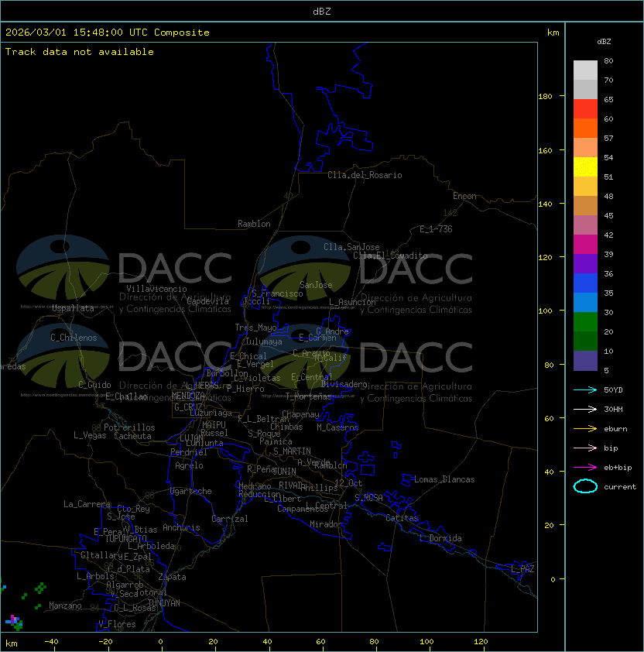Click the 'MENDOZA' label on the map

click(x=188, y=396)
